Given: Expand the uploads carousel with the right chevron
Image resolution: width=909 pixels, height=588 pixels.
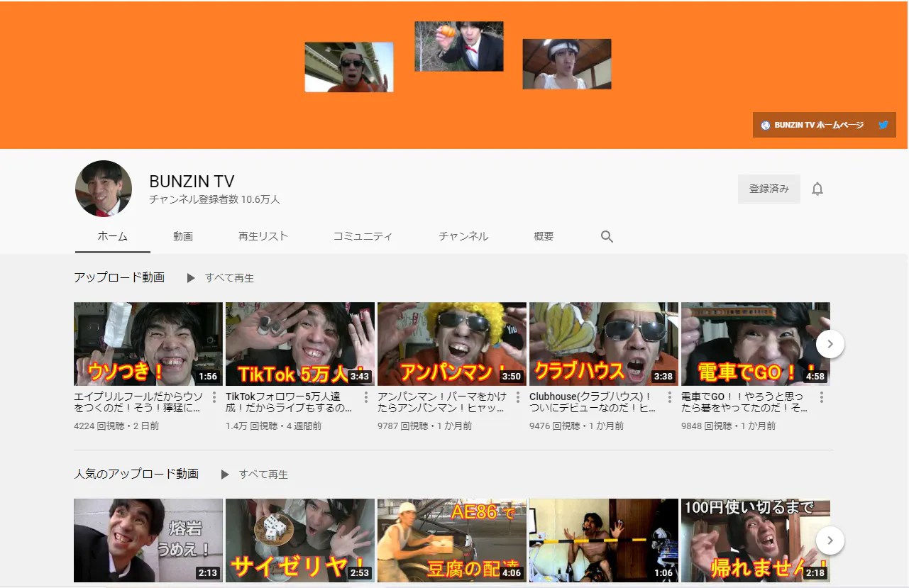Looking at the screenshot, I should pos(830,343).
